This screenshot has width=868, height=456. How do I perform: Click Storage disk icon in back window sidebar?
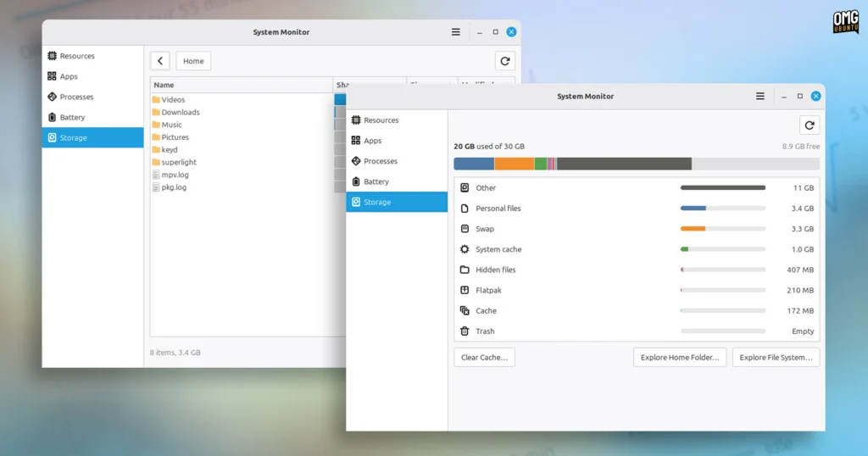(x=52, y=138)
